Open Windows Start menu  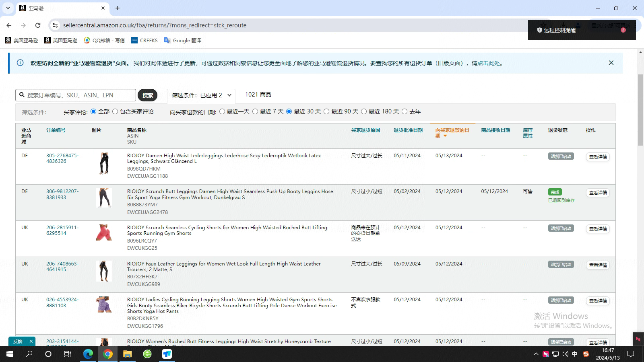pos(9,354)
